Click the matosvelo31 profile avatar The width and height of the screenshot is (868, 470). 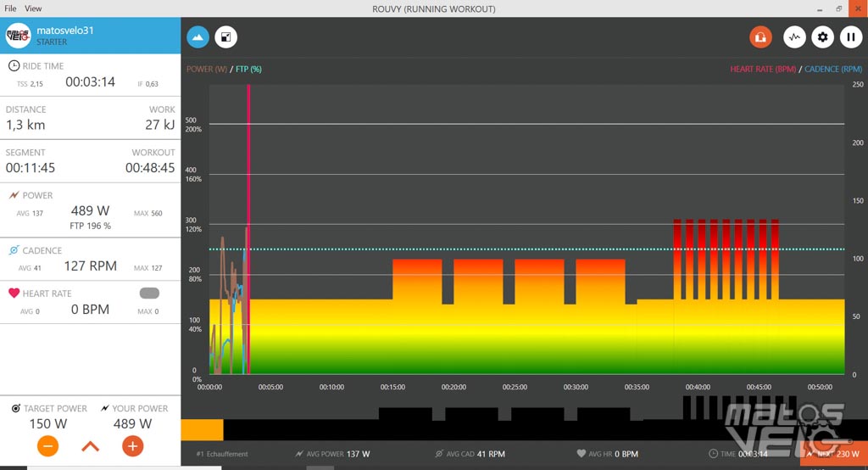18,36
